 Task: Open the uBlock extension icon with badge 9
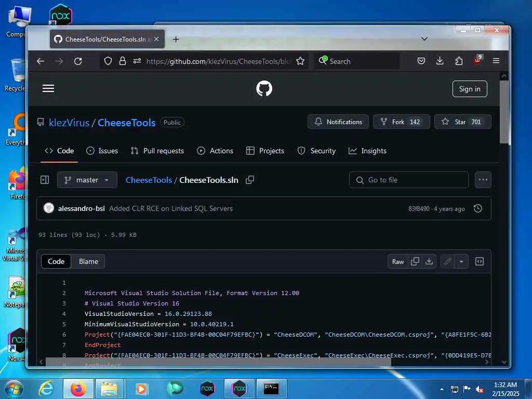478,60
